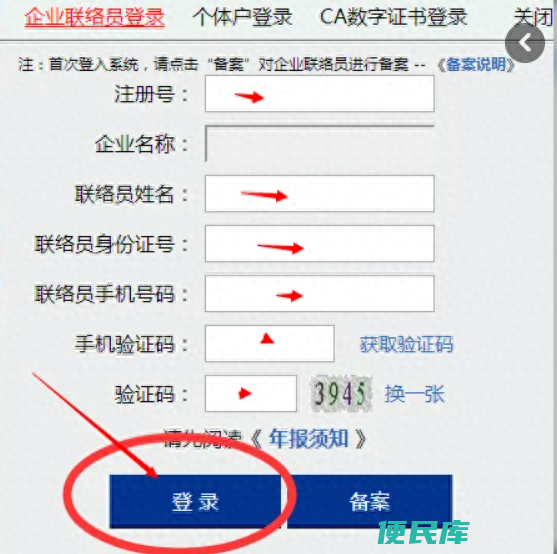Screen dimensions: 557x554
Task: Click the 关闭 link at top right
Action: click(534, 17)
